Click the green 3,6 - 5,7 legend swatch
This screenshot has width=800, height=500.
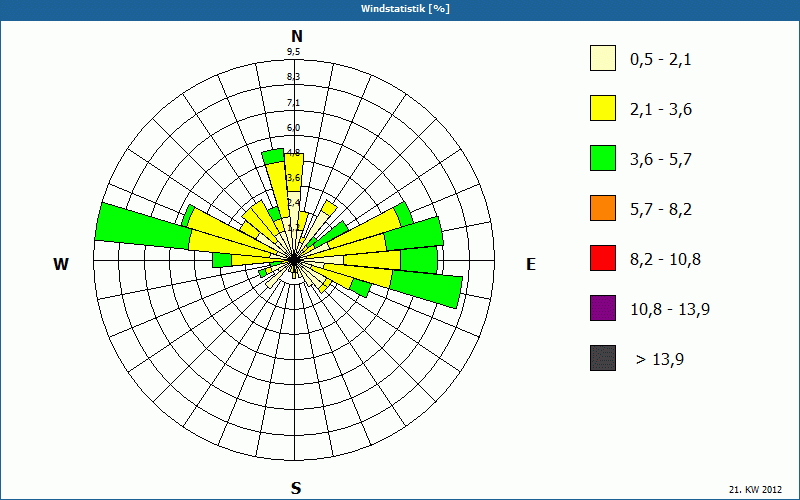pyautogui.click(x=603, y=158)
